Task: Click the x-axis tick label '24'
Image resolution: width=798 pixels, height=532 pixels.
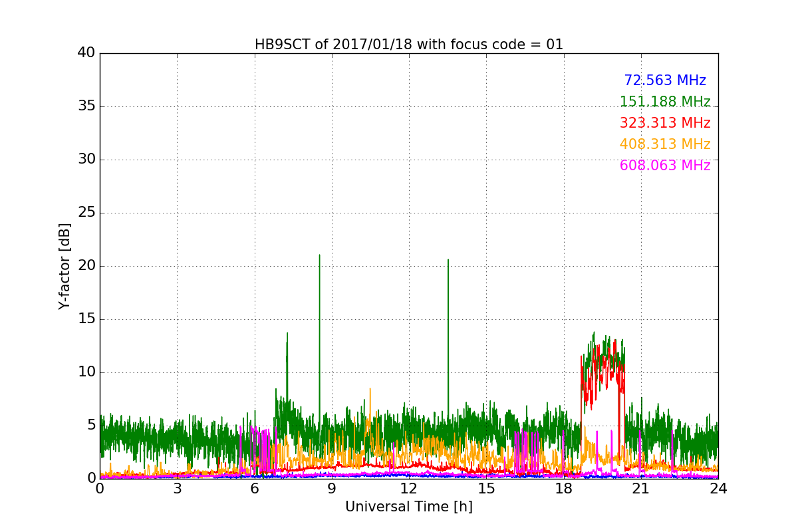Action: 718,488
